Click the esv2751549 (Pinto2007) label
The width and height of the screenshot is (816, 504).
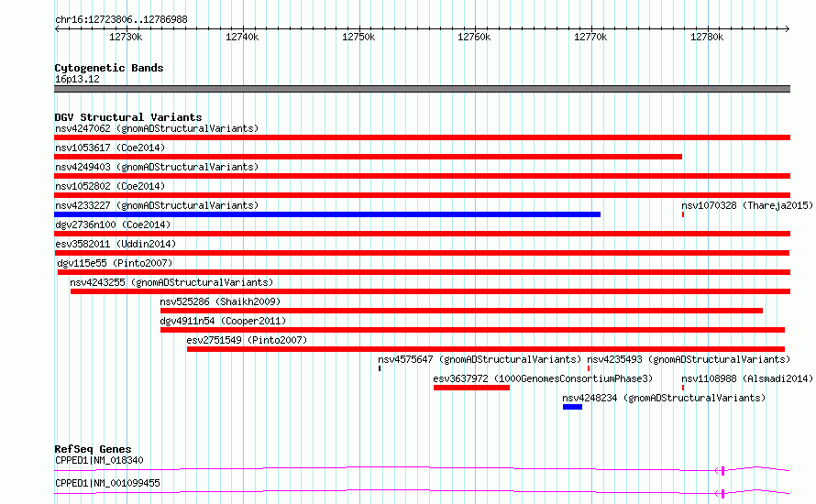click(x=248, y=340)
